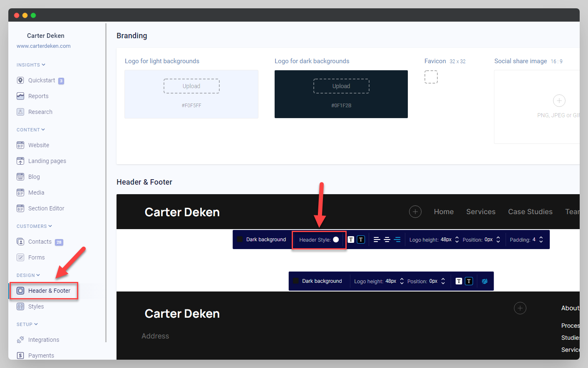Go to Landing pages in sidebar
The image size is (588, 368).
click(47, 161)
